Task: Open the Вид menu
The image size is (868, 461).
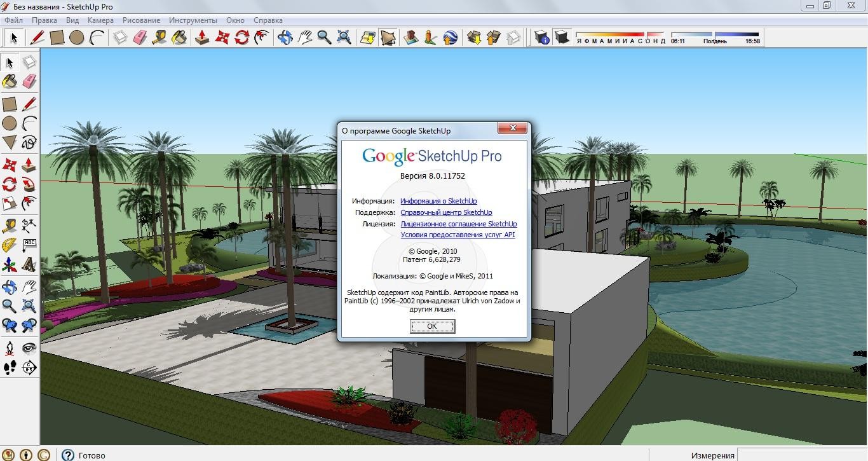Action: point(72,20)
